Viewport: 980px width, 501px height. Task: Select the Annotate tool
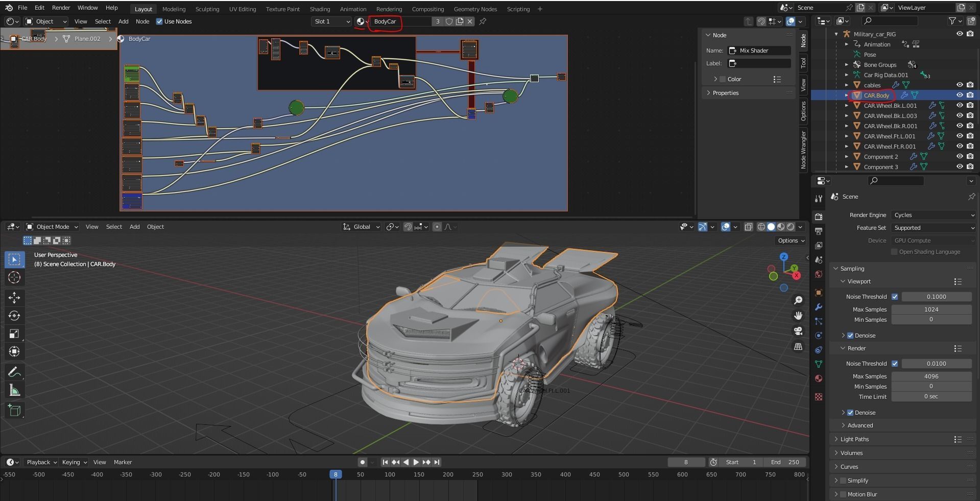coord(14,372)
